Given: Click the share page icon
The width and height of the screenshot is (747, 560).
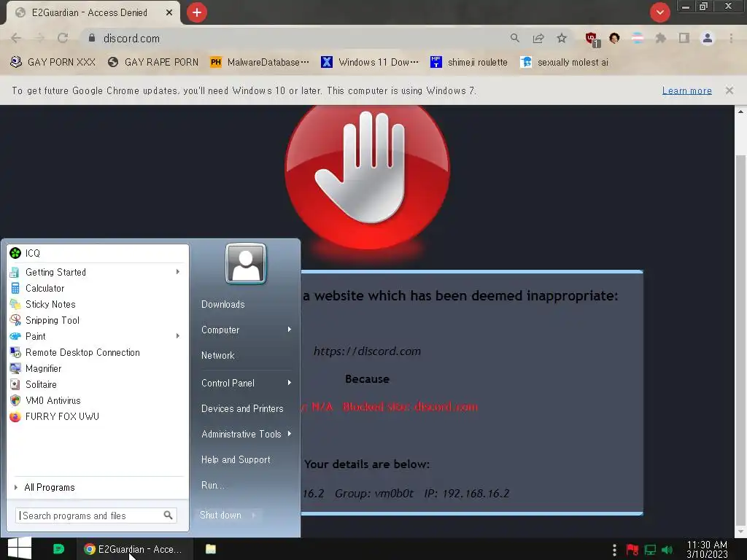Looking at the screenshot, I should 538,38.
